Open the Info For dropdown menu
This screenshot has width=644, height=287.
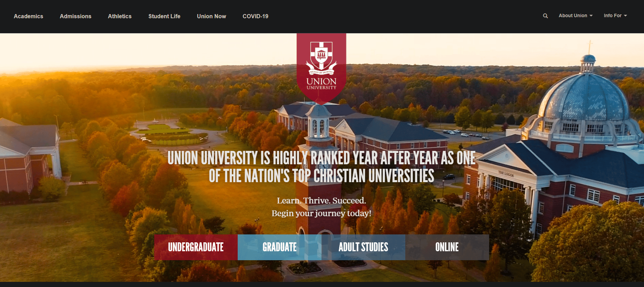(615, 16)
